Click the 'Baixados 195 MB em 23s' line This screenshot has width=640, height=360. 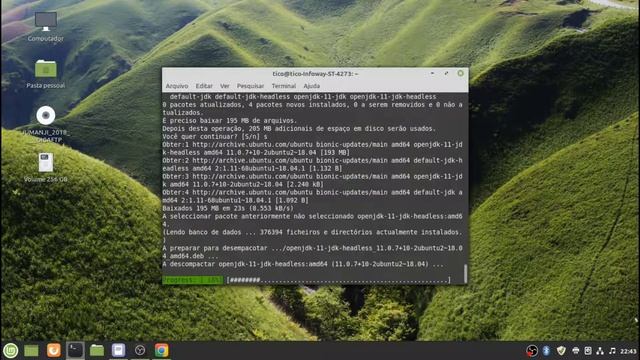point(228,208)
